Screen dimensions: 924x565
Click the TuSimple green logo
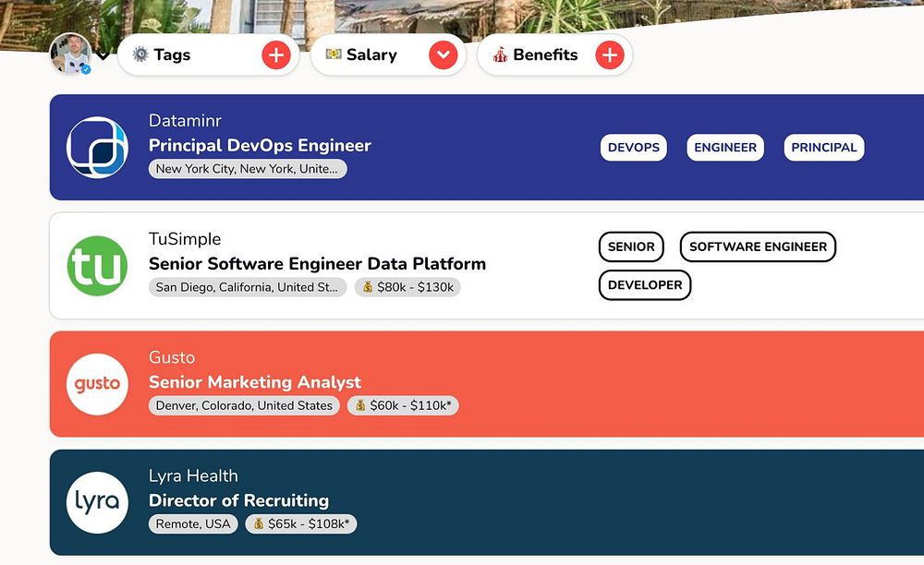click(97, 266)
